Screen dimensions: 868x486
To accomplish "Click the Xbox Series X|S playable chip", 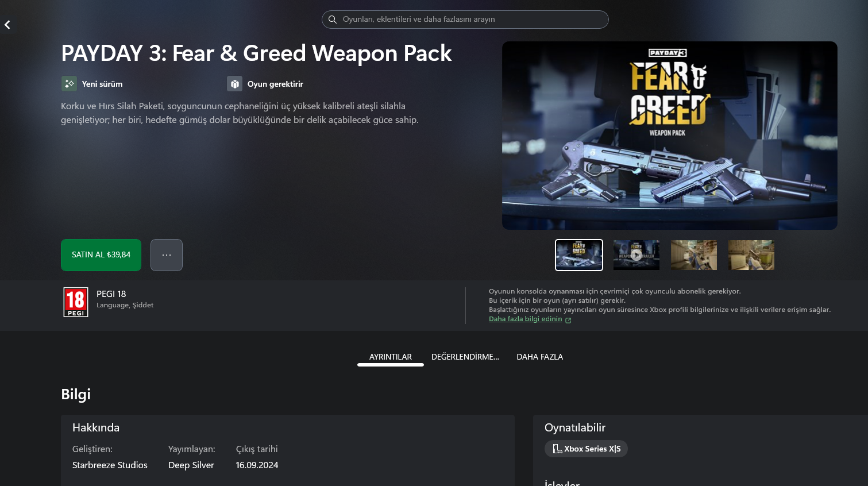I will [x=586, y=449].
